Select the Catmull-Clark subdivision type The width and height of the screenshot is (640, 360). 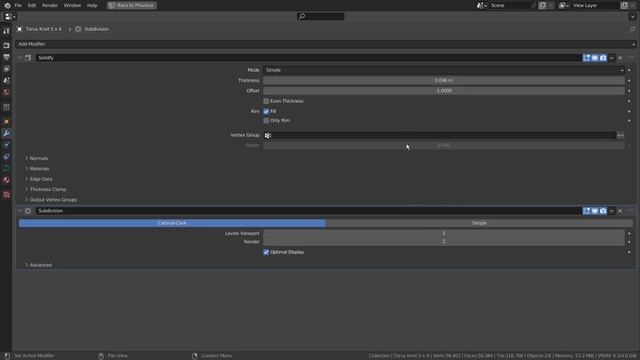click(172, 223)
